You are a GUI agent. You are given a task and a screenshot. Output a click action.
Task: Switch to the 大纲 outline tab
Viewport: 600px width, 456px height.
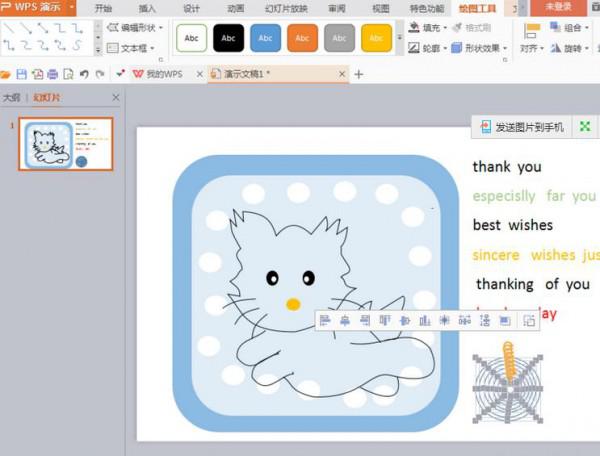tap(11, 97)
